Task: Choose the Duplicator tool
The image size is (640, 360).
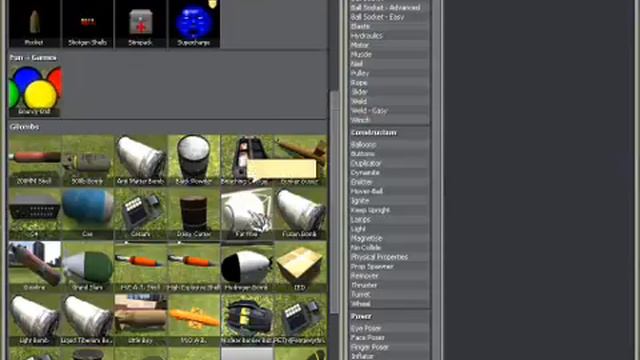Action: coord(390,163)
